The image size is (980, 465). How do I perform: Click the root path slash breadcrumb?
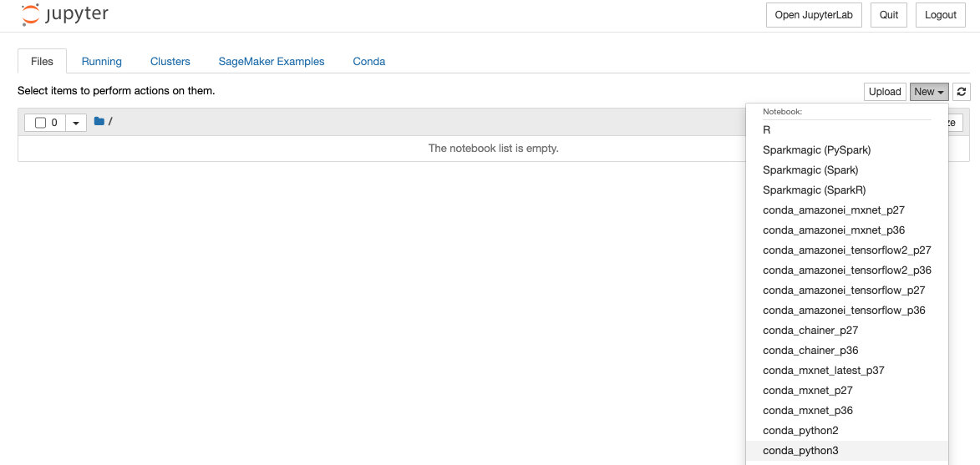click(x=110, y=121)
